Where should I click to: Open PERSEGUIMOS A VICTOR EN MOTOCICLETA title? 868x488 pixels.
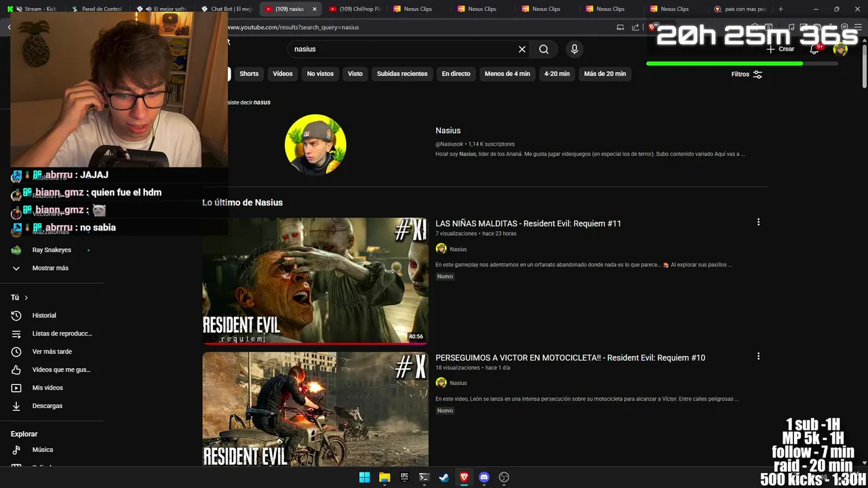click(570, 357)
